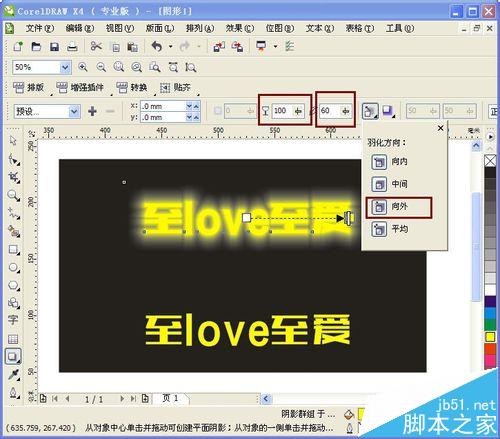
Task: Click the 贴齐 button
Action: (x=176, y=88)
